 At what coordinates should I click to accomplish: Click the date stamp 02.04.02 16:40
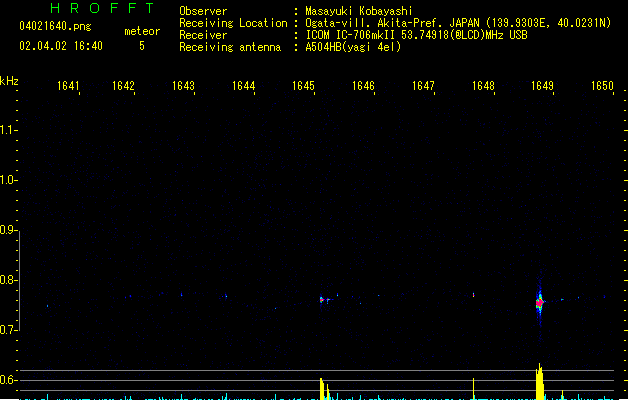click(x=61, y=46)
